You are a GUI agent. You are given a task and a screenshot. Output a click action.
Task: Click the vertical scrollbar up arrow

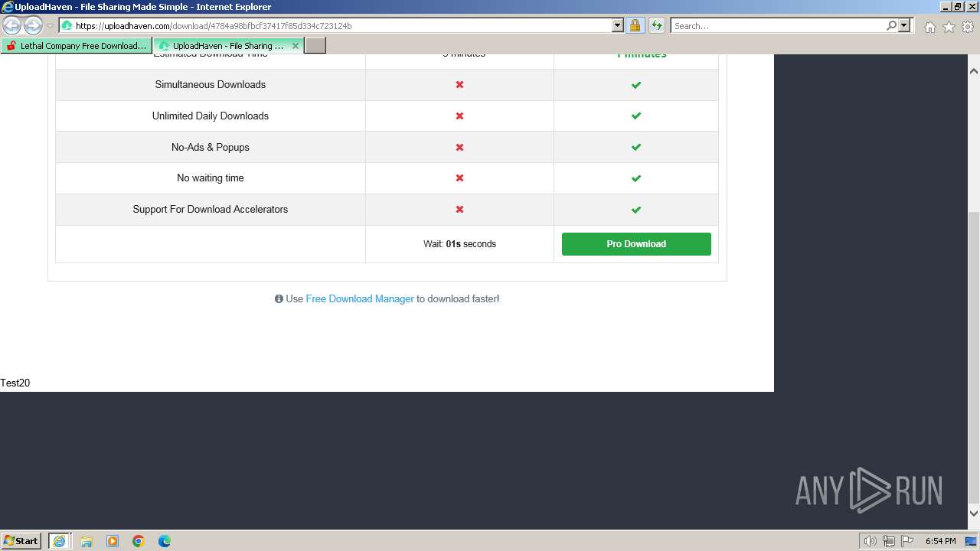974,71
